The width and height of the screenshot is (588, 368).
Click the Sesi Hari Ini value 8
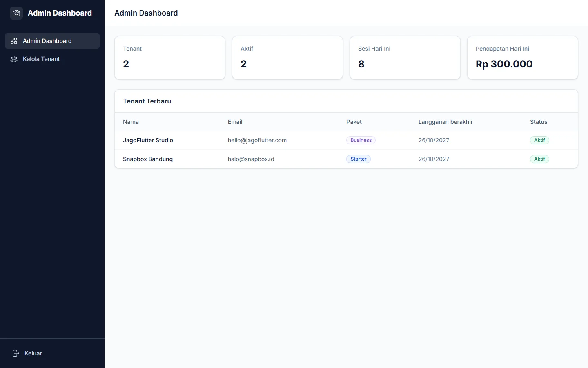tap(361, 64)
